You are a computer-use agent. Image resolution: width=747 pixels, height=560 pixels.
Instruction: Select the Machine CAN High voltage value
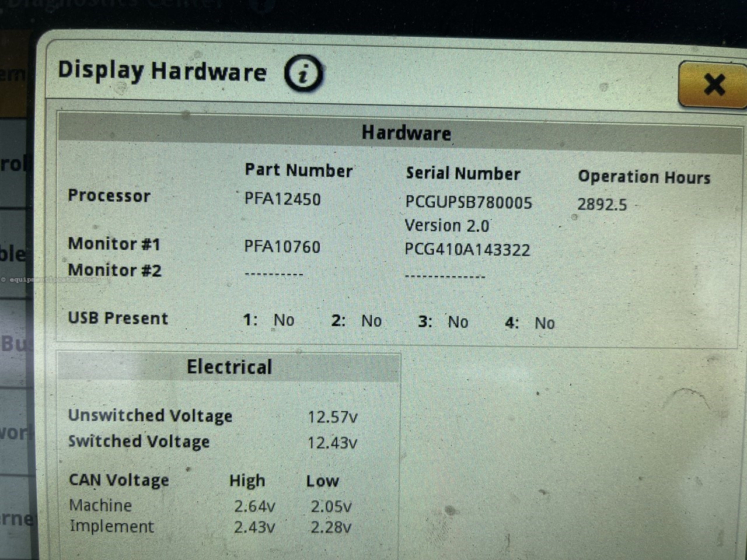tap(254, 506)
